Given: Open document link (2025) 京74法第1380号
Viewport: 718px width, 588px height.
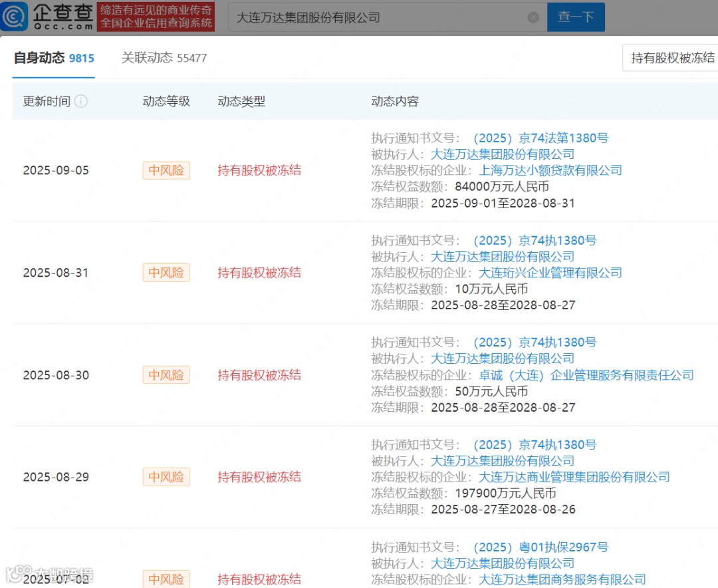Looking at the screenshot, I should (x=540, y=138).
